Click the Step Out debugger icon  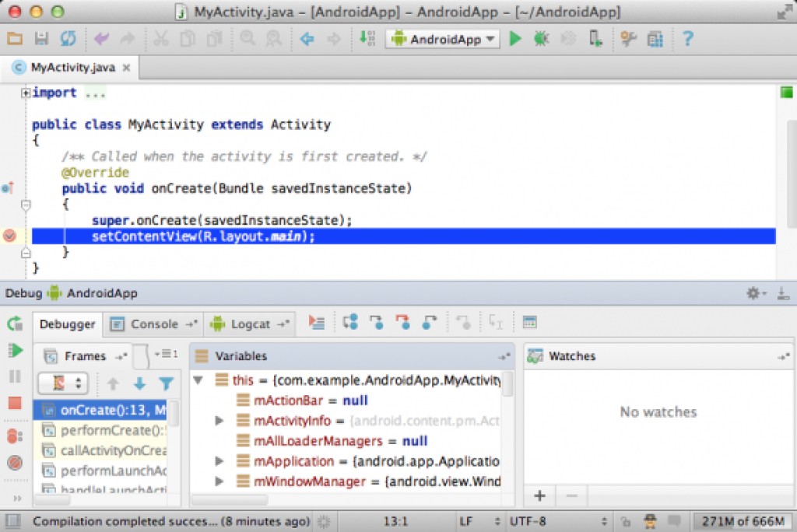coord(427,323)
